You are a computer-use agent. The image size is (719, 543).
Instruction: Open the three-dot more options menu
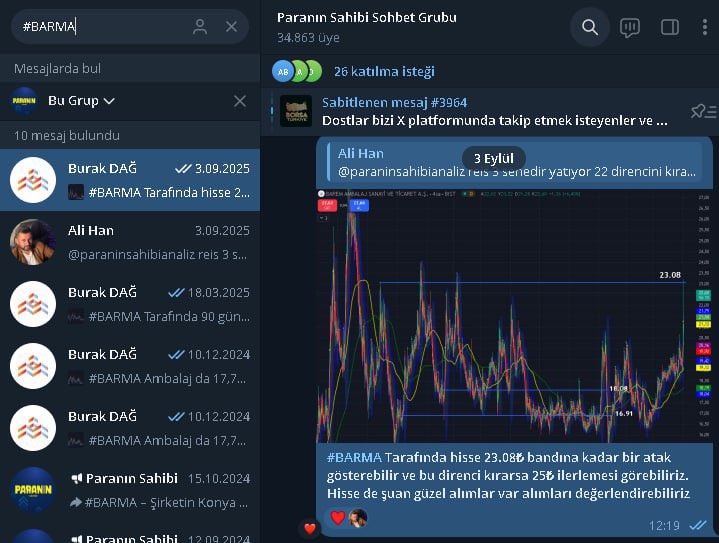[x=705, y=27]
